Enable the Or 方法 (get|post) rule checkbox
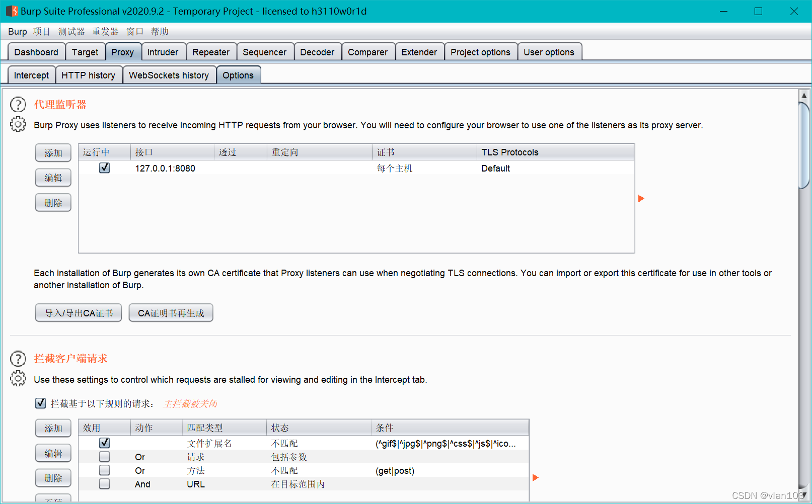 pos(104,470)
